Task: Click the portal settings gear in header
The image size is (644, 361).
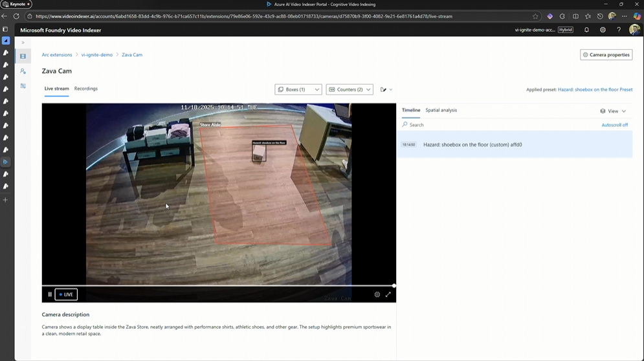Action: (x=603, y=30)
